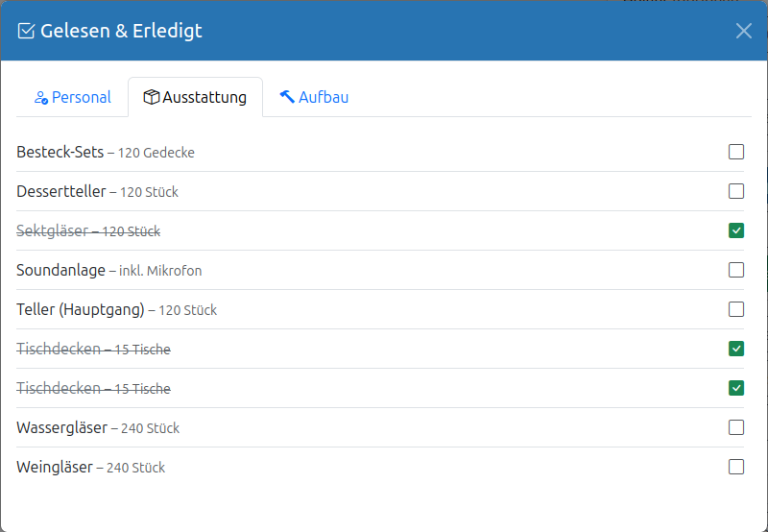The image size is (768, 532).
Task: Check off Besteck-Sets item
Action: [x=736, y=152]
